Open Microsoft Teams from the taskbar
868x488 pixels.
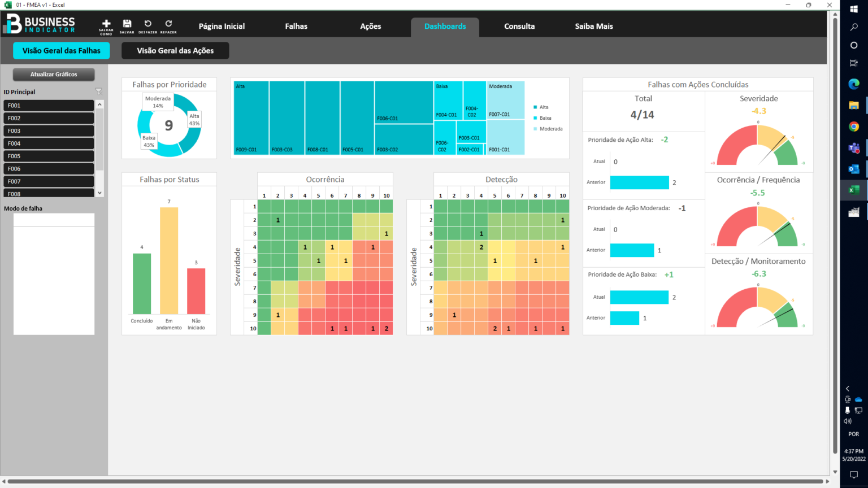(x=854, y=148)
